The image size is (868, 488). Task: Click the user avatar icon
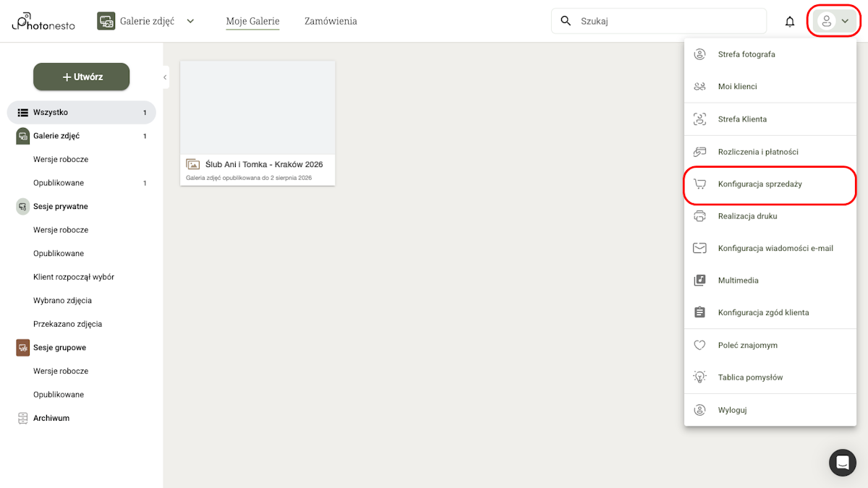click(x=827, y=21)
